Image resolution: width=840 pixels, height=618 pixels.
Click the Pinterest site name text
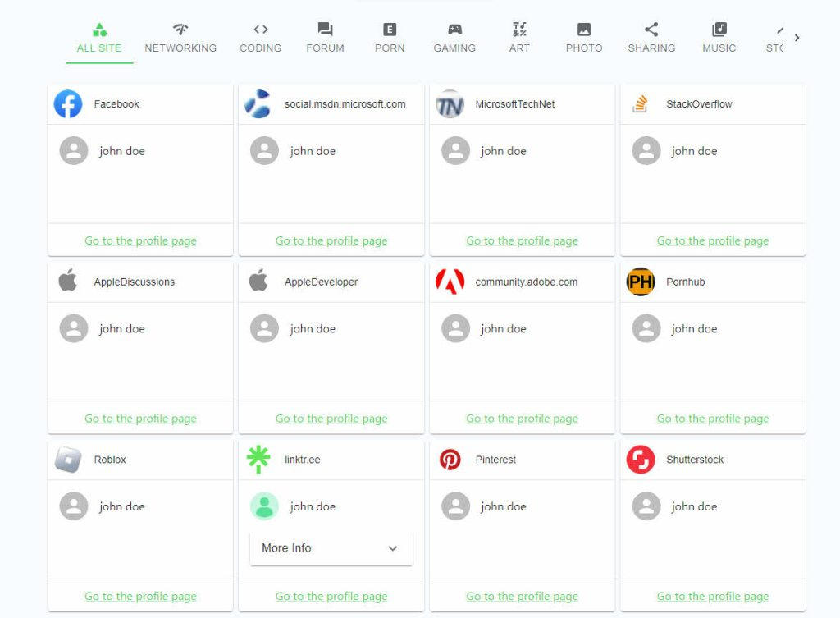click(495, 460)
